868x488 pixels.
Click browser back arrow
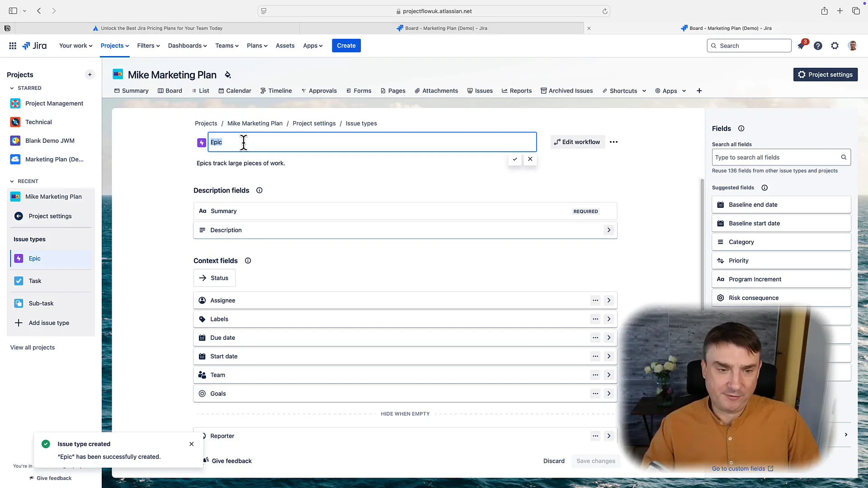pyautogui.click(x=39, y=11)
